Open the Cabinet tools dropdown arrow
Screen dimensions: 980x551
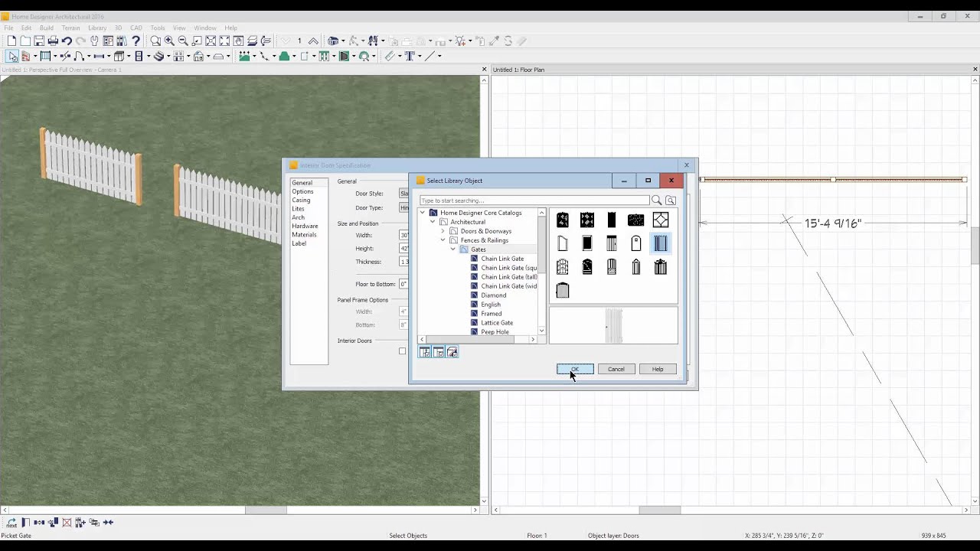[x=129, y=56]
